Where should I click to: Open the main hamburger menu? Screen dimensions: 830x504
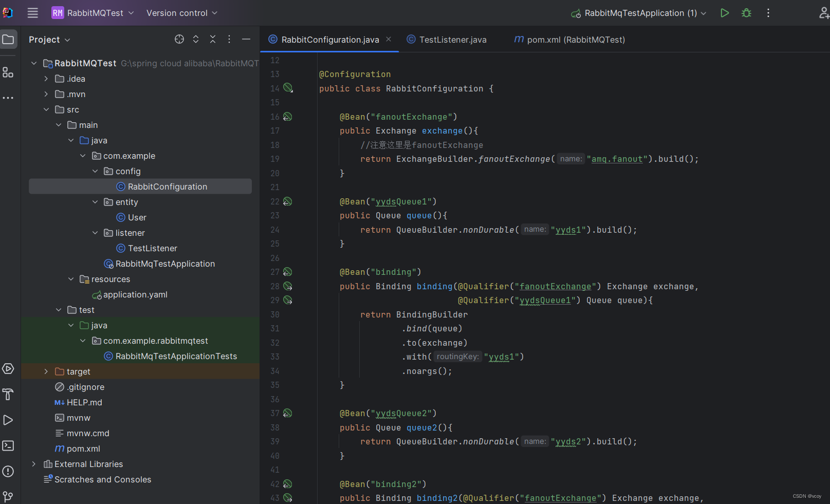pos(33,13)
